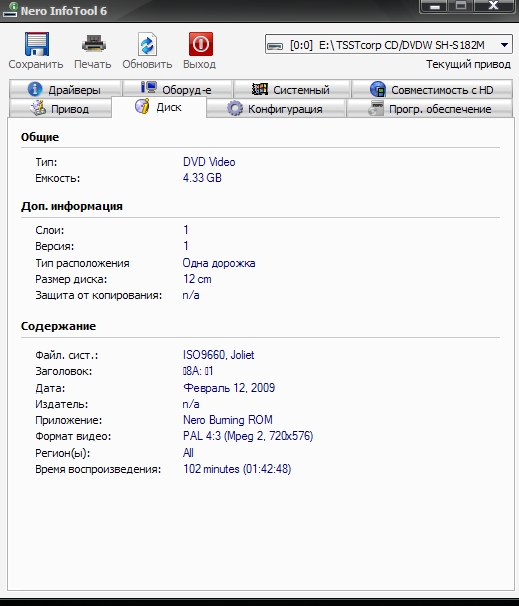Click the blue info icon on Драйверы tab

pos(35,89)
